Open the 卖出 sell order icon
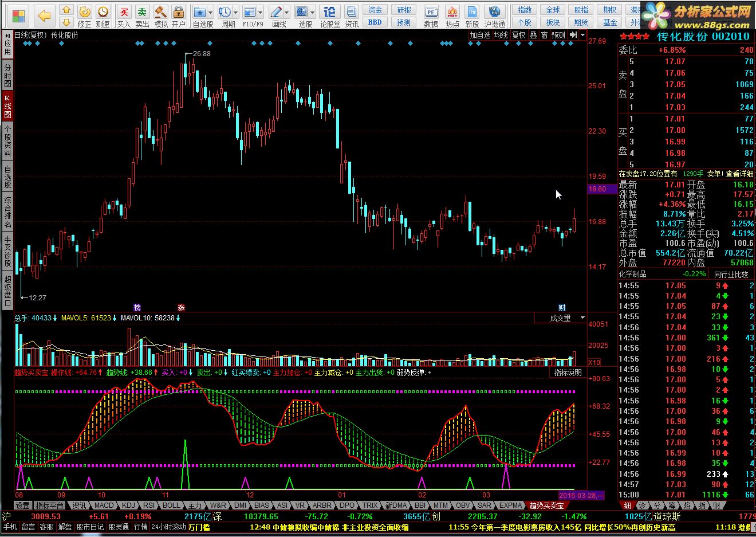The image size is (756, 537). tap(142, 11)
